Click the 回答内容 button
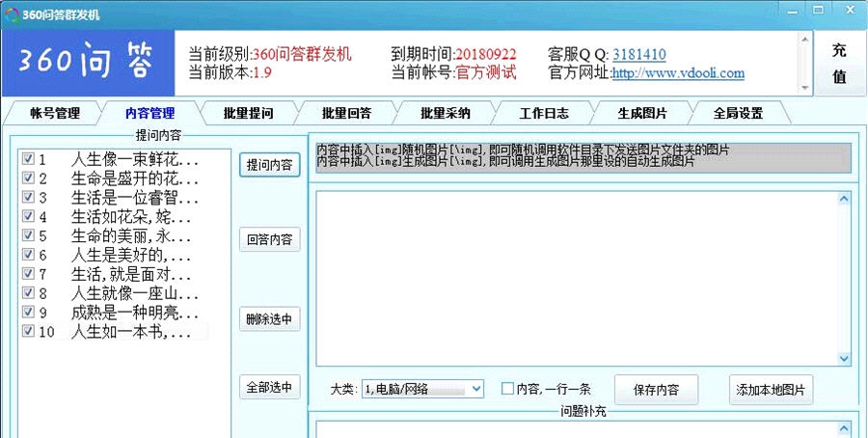This screenshot has height=438, width=868. [x=270, y=240]
